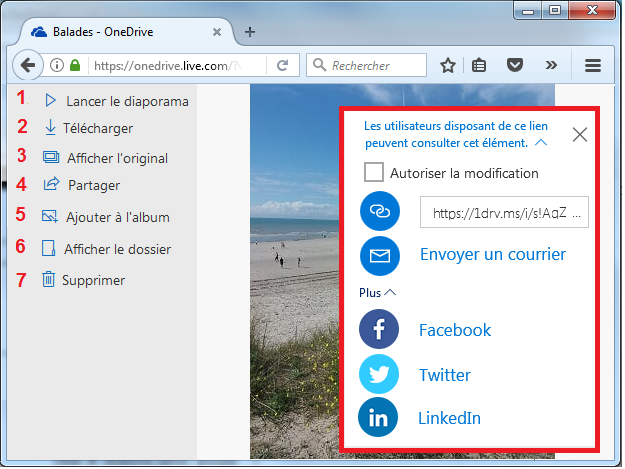This screenshot has height=469, width=625.
Task: Show more toolbar items via double chevron
Action: coord(551,65)
